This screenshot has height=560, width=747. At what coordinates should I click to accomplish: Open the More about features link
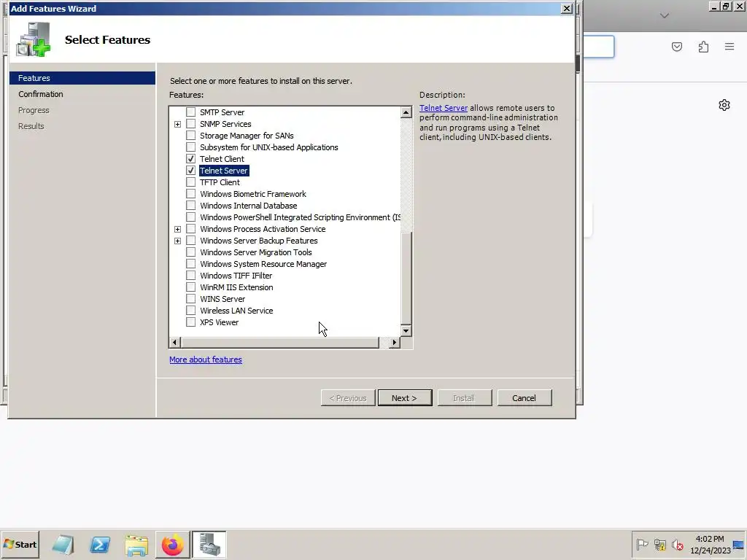click(205, 359)
